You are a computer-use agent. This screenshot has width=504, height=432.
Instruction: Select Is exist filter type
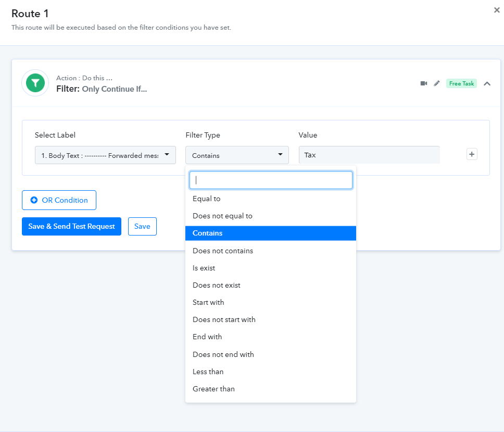271,268
